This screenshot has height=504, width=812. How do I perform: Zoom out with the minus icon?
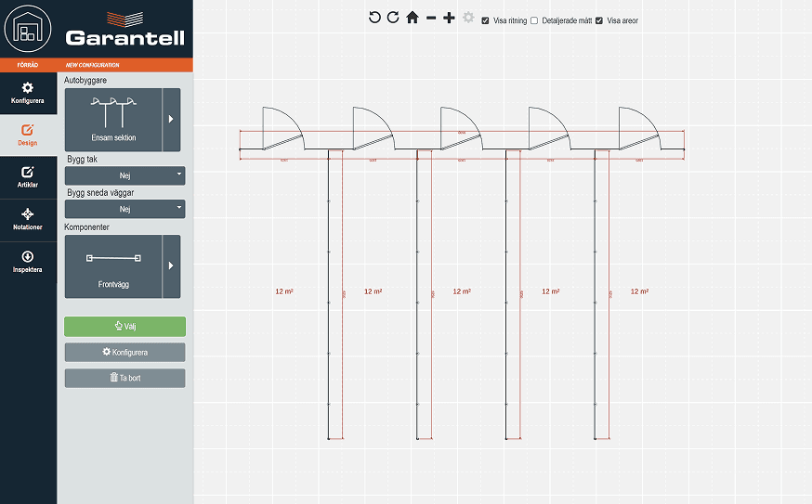pyautogui.click(x=431, y=19)
